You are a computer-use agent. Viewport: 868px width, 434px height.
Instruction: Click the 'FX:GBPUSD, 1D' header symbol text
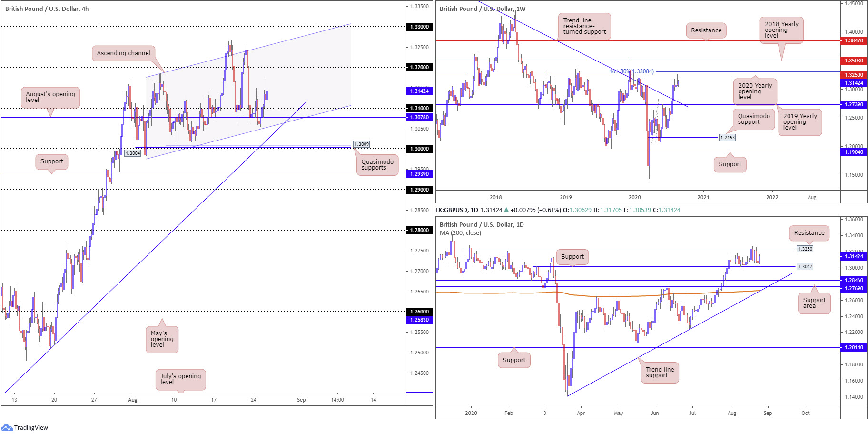457,210
